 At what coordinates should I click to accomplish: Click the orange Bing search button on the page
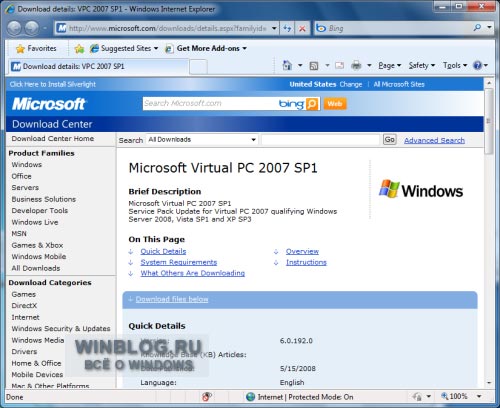(x=311, y=104)
